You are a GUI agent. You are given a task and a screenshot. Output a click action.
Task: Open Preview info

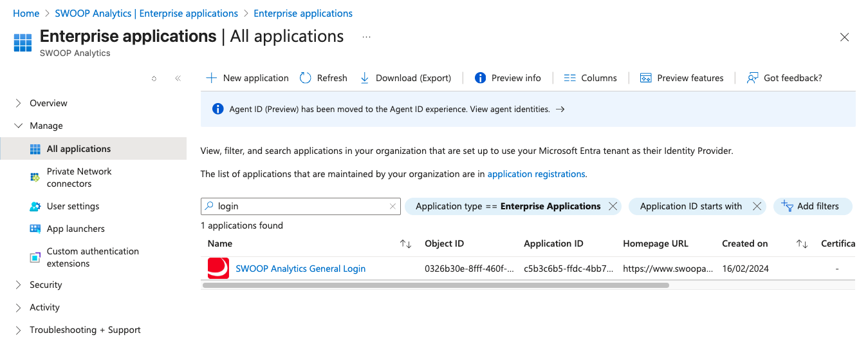pyautogui.click(x=508, y=78)
